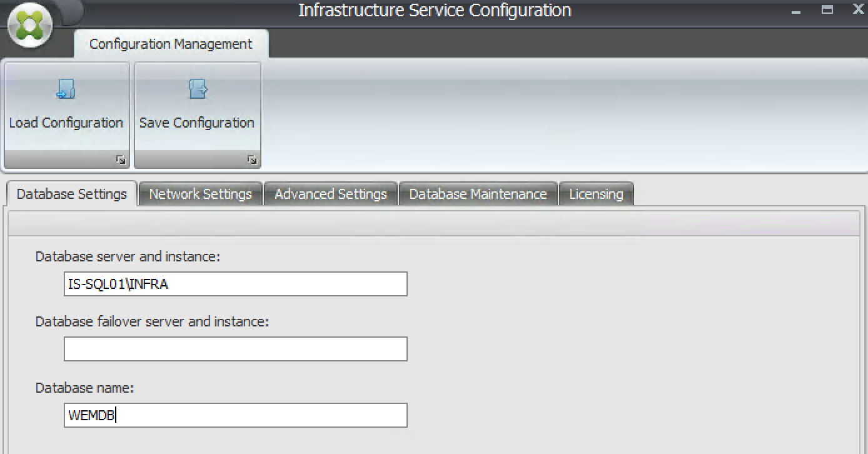Expand the Save Configuration group launcher arrow
Image resolution: width=868 pixels, height=454 pixels.
click(x=251, y=161)
